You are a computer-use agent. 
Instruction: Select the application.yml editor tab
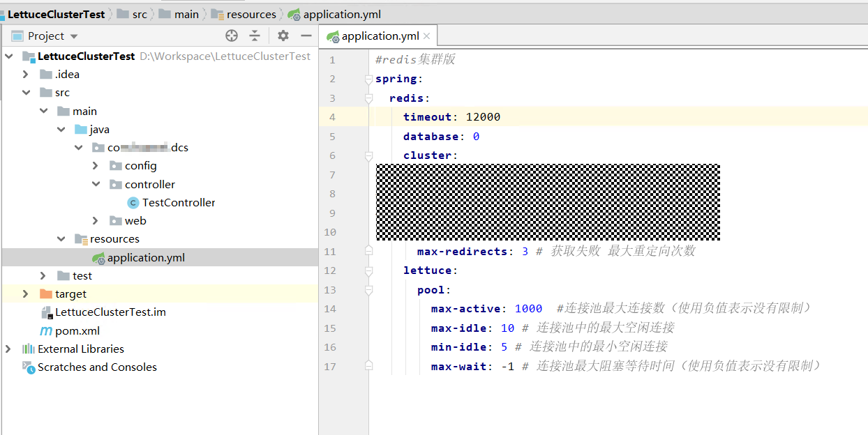coord(380,36)
